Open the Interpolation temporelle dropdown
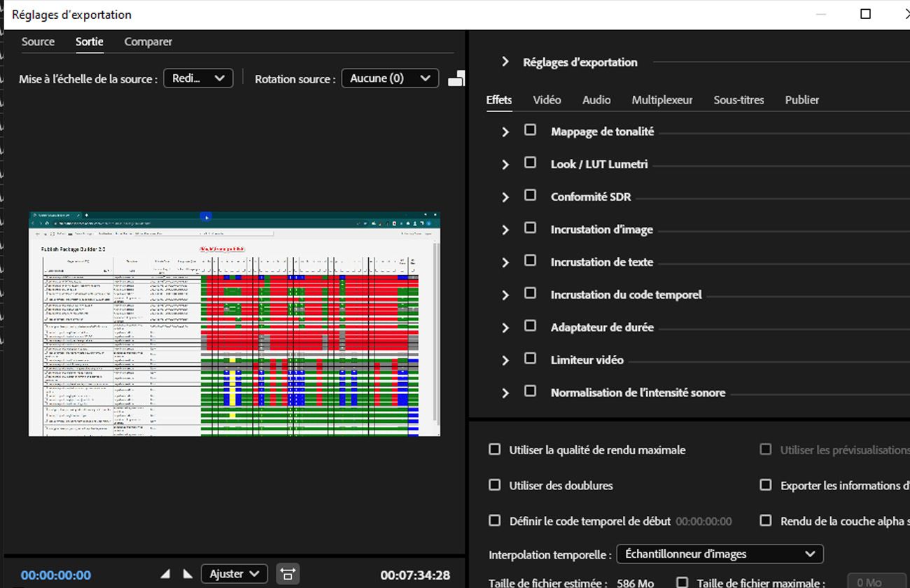910x588 pixels. [x=720, y=554]
